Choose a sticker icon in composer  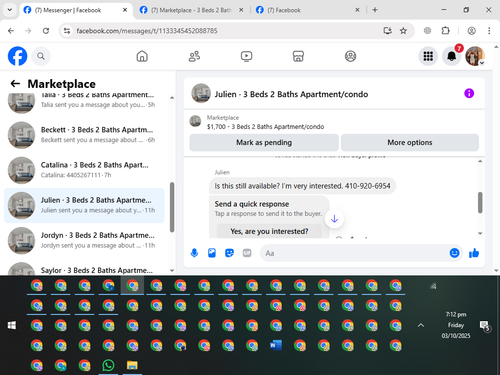pyautogui.click(x=229, y=253)
